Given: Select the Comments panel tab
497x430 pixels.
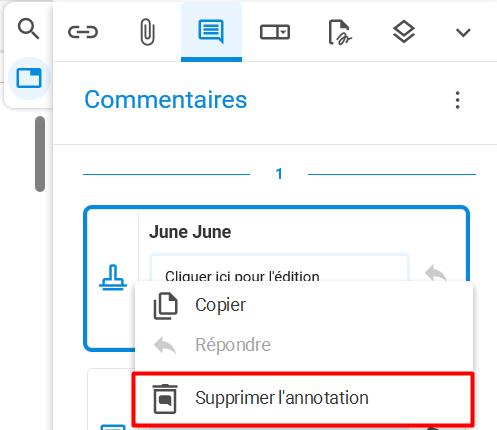Looking at the screenshot, I should click(x=211, y=32).
